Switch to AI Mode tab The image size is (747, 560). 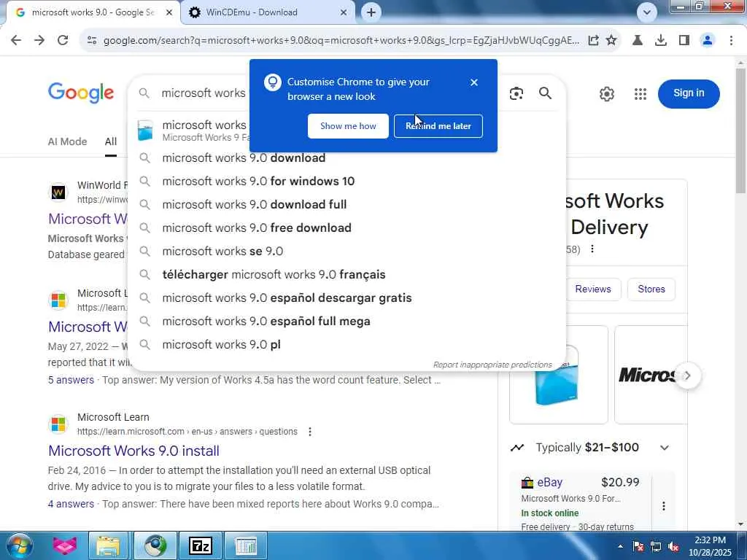[67, 141]
